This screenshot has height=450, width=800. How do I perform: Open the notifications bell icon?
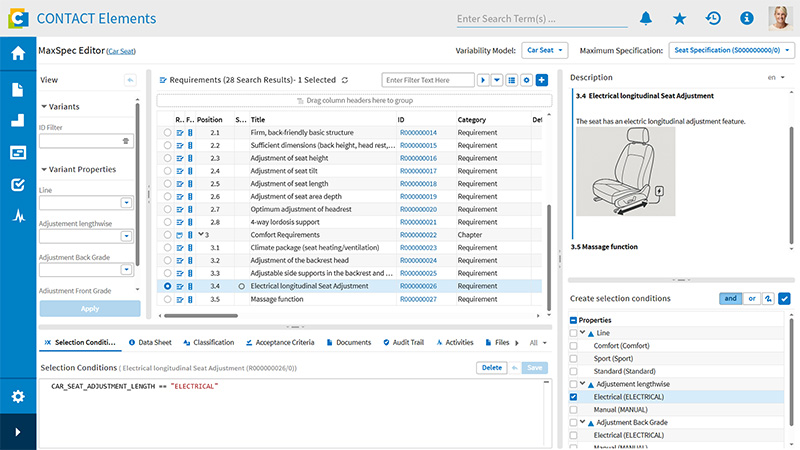pos(646,18)
